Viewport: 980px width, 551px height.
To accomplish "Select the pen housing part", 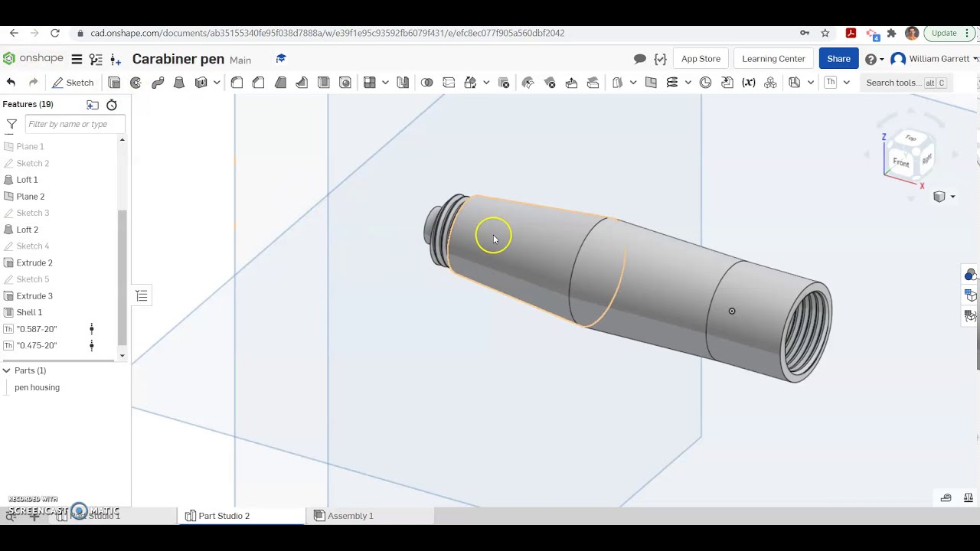I will coord(37,387).
